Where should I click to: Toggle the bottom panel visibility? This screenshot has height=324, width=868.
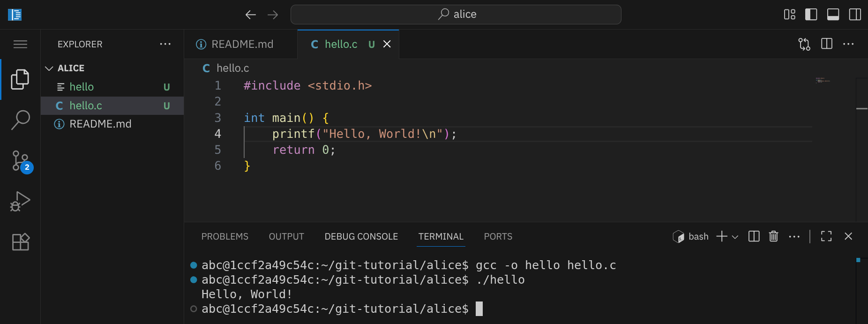pos(833,15)
